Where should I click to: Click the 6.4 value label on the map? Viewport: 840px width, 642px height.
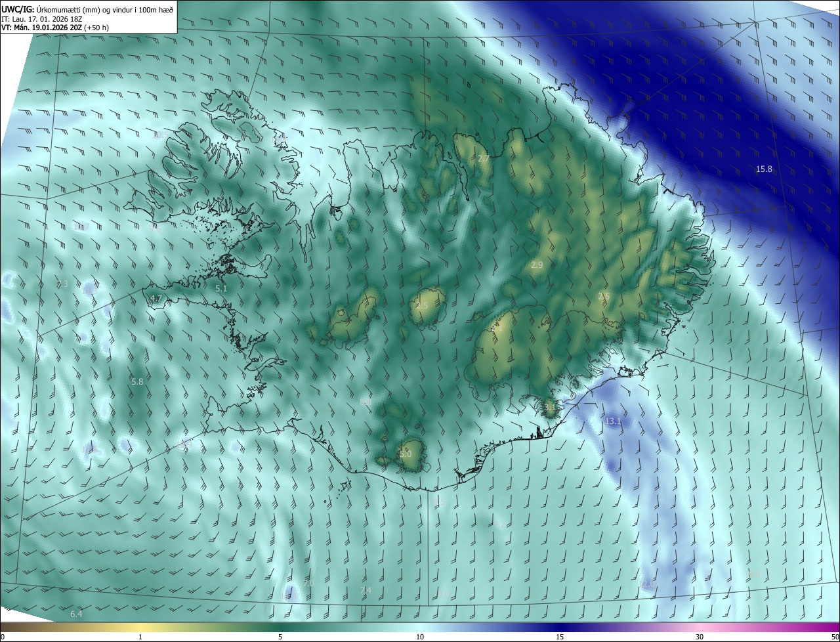(x=76, y=614)
